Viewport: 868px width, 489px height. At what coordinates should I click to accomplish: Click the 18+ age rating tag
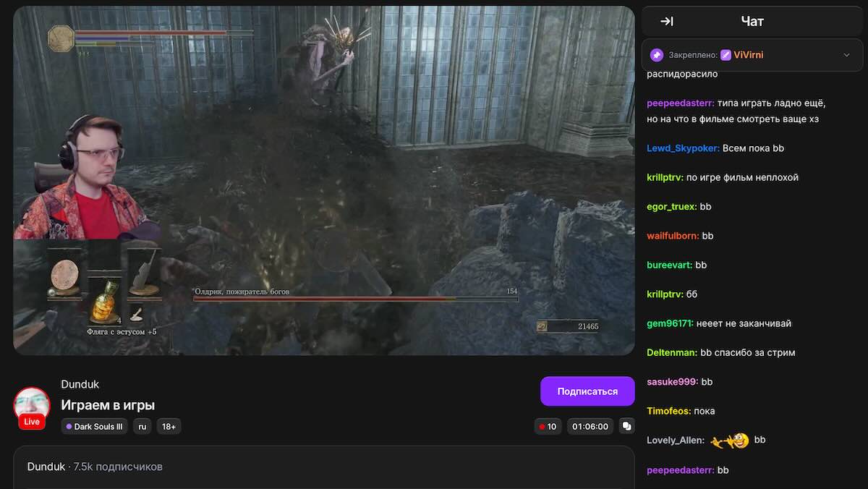(x=169, y=427)
